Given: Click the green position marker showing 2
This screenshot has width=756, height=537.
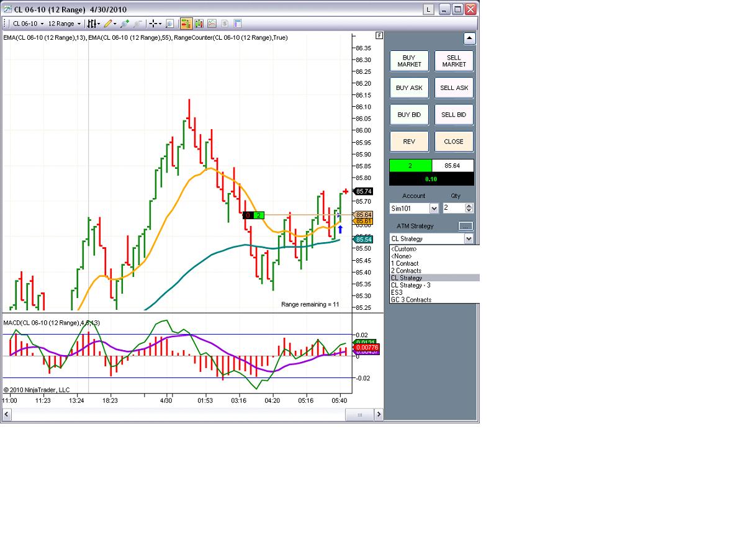Looking at the screenshot, I should pos(259,215).
